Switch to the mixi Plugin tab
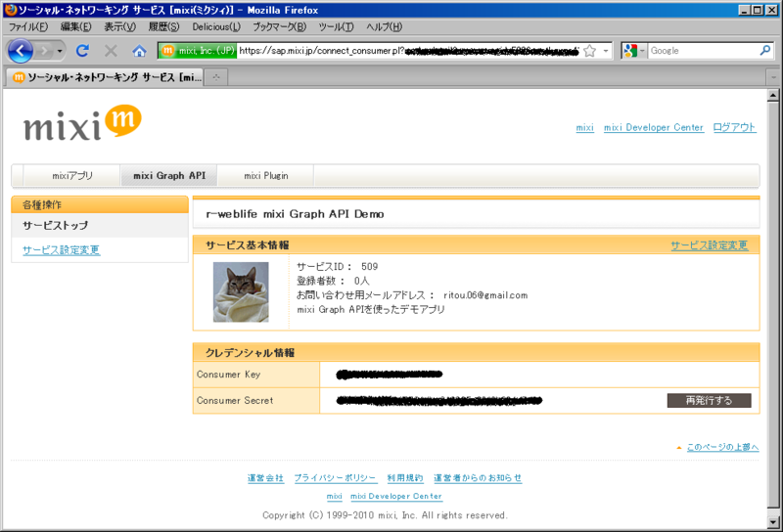This screenshot has width=783, height=532. pyautogui.click(x=265, y=176)
